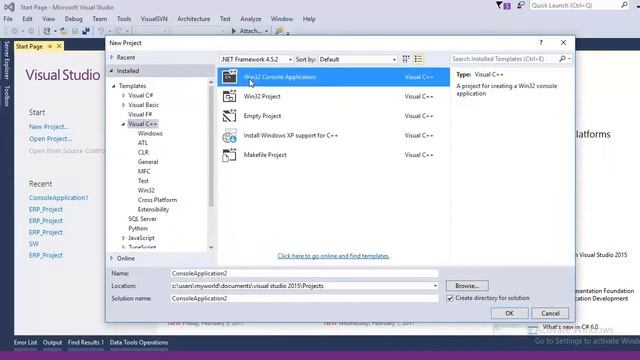
Task: Click the Navigate Backward toolbar icon
Action: [x=14, y=31]
